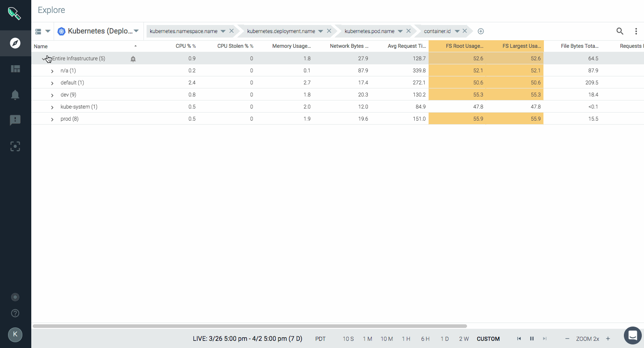
Task: Open kubernetes.pod.name dropdown arrow
Action: pyautogui.click(x=400, y=31)
